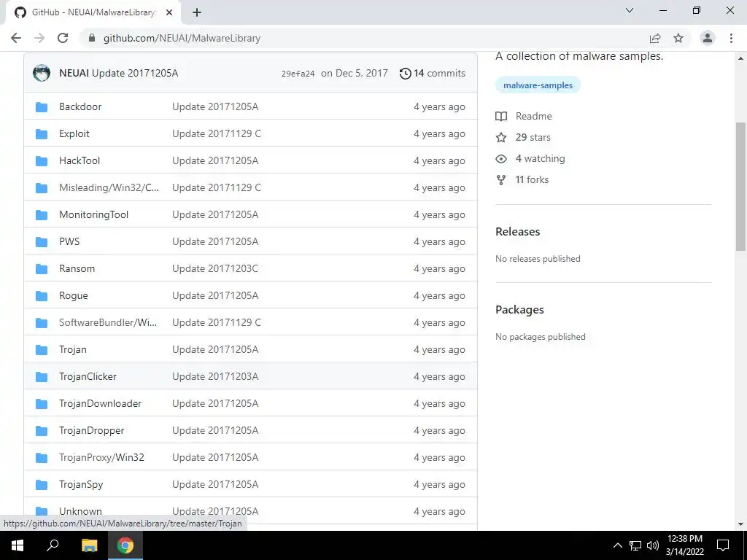
Task: Open Misleading/Win32/C... folder
Action: tap(109, 187)
